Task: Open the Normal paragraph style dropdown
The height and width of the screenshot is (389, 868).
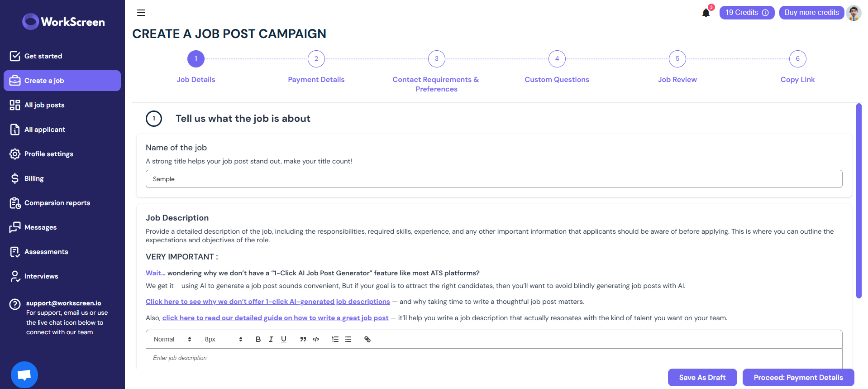Action: click(x=172, y=339)
